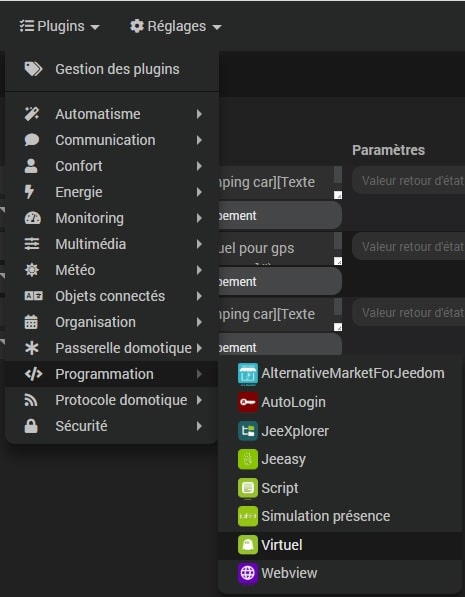Click the Energie lightning bolt icon
The width and height of the screenshot is (465, 597).
[29, 192]
